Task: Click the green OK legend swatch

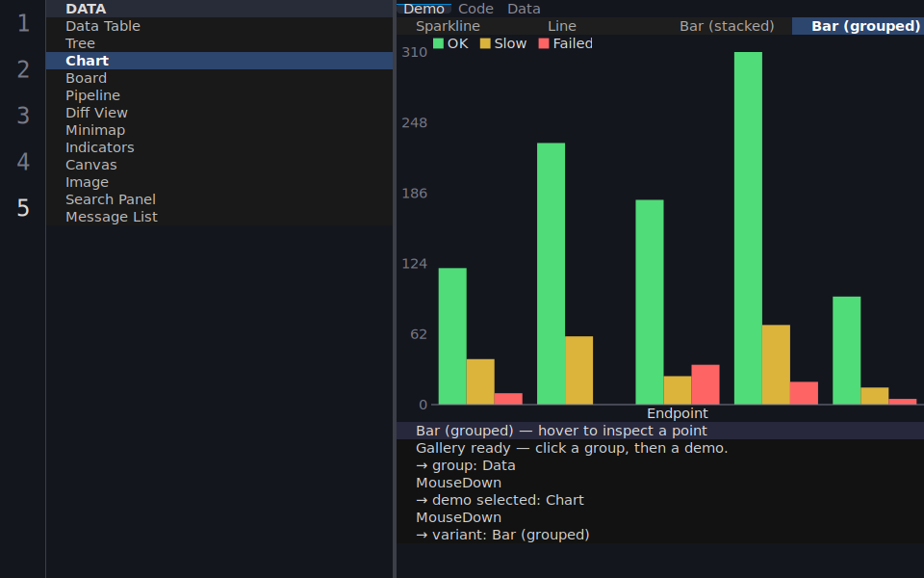Action: tap(438, 43)
